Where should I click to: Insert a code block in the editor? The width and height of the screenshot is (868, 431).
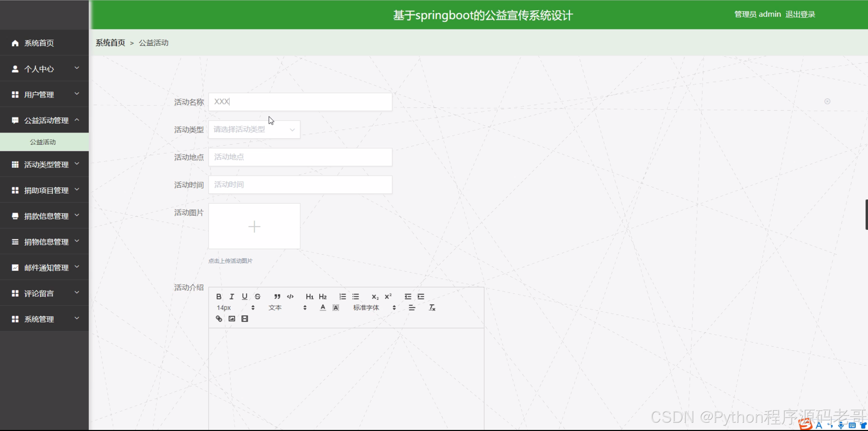[x=290, y=297]
